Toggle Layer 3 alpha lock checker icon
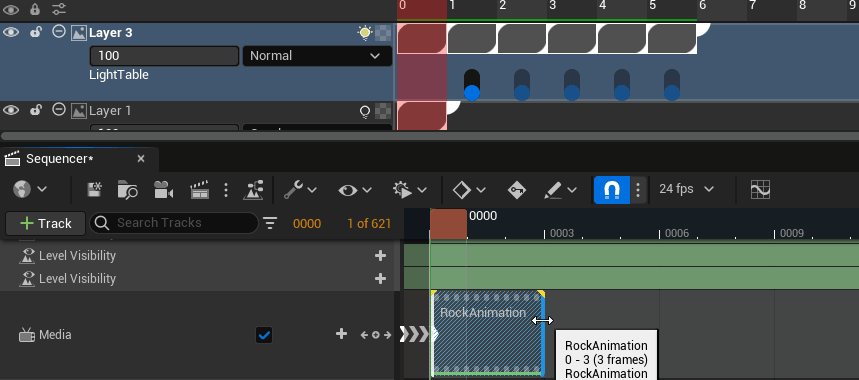 [x=383, y=33]
